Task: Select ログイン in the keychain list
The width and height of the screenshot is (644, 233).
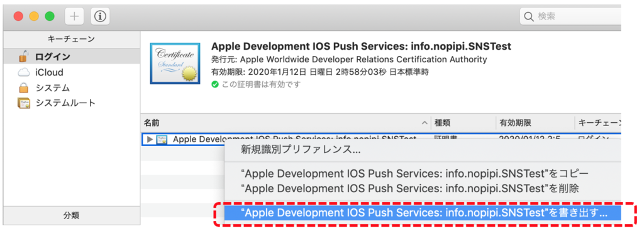Action: pos(72,56)
